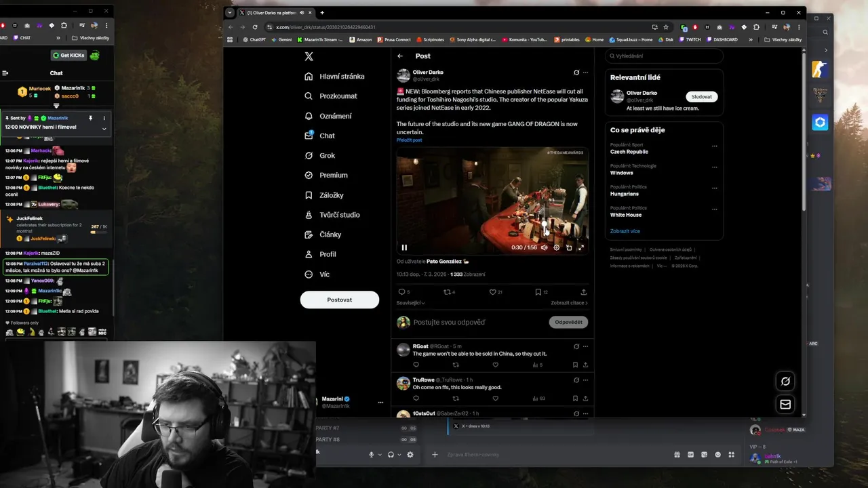Like TruRowe's reply

click(x=496, y=399)
